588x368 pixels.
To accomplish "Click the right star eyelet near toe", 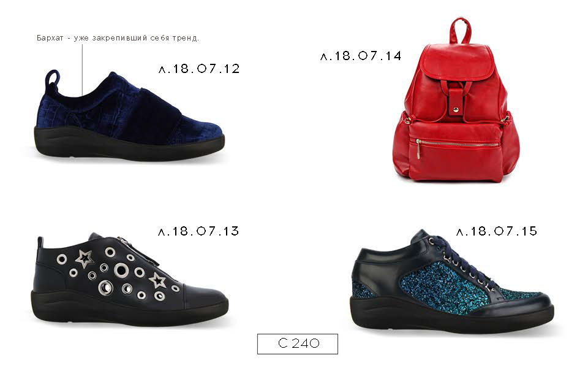I will [x=158, y=280].
